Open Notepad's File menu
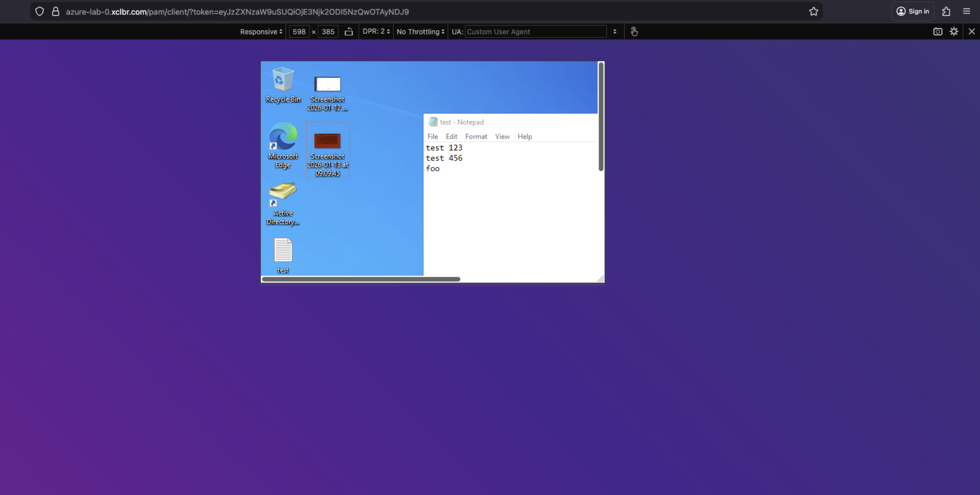The width and height of the screenshot is (980, 495). click(x=433, y=136)
